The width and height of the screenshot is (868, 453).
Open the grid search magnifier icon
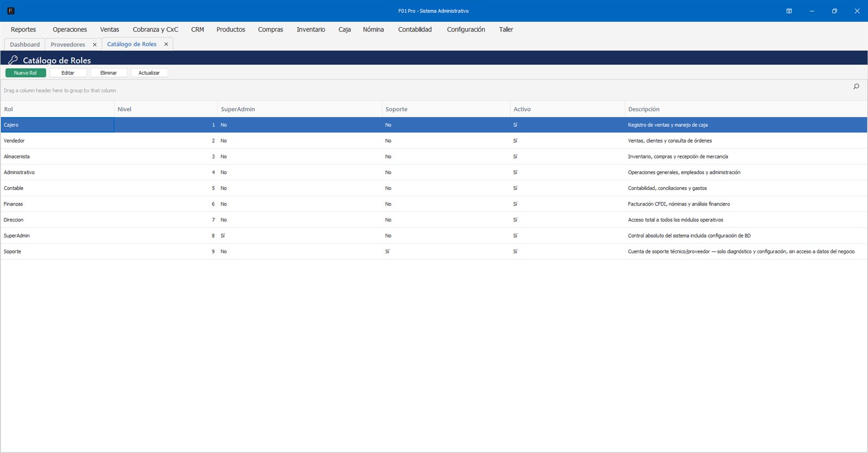(856, 86)
